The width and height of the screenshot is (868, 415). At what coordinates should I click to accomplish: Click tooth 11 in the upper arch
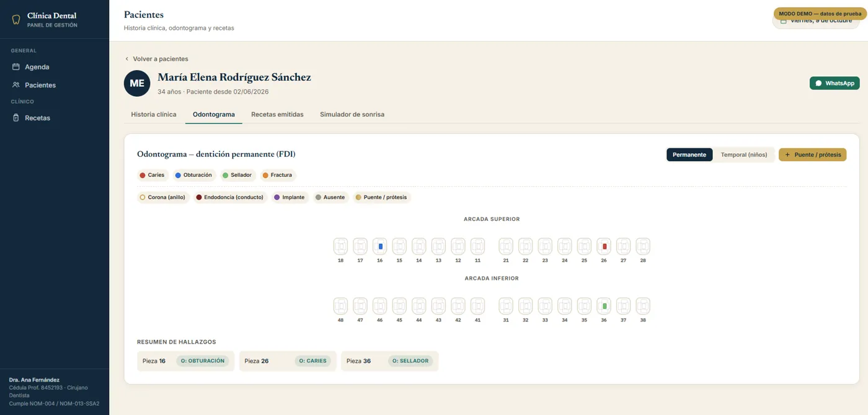(x=477, y=246)
